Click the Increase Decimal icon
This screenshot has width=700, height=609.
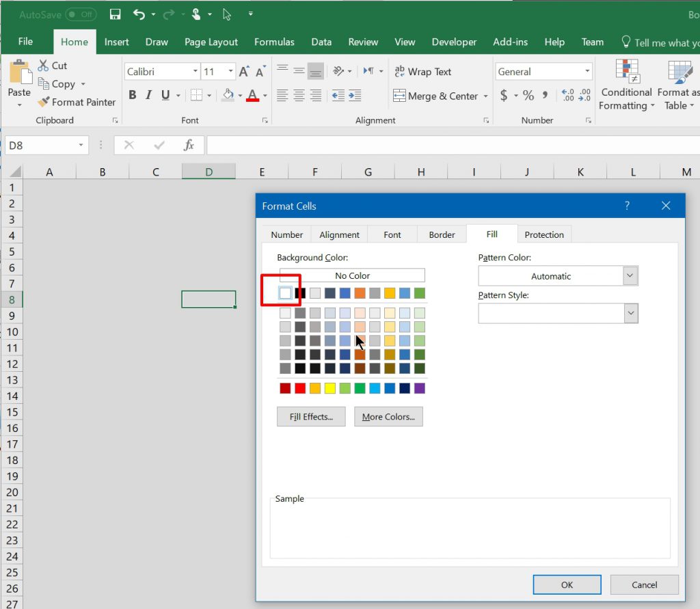(x=568, y=95)
